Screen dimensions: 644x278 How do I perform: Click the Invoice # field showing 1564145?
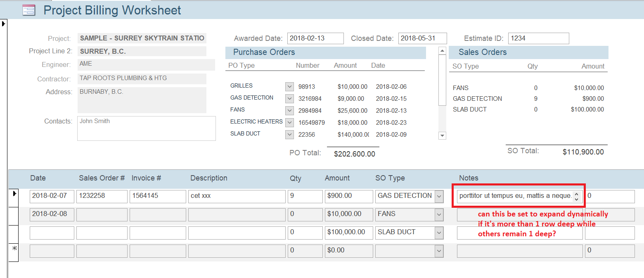158,196
